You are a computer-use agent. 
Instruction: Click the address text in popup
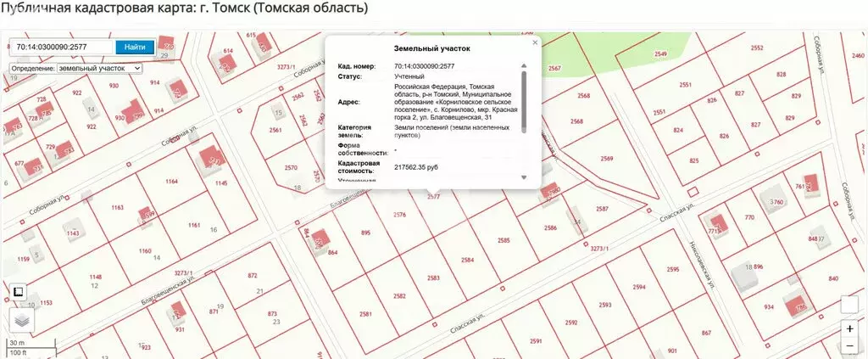point(456,102)
